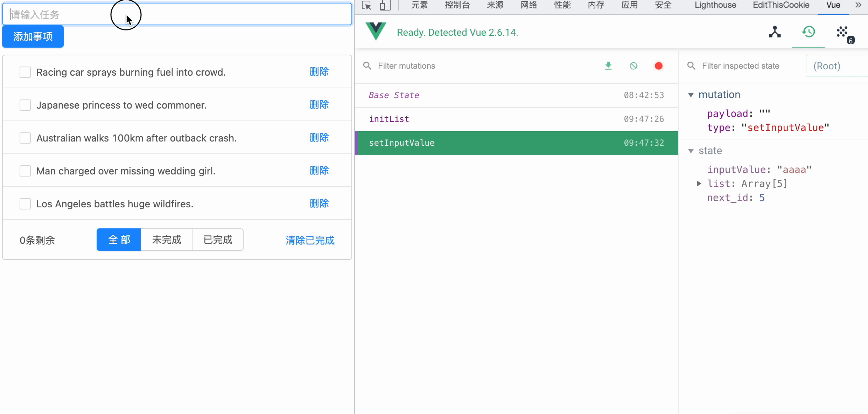This screenshot has width=868, height=414.
Task: Click the inspect element cursor icon
Action: tap(366, 5)
